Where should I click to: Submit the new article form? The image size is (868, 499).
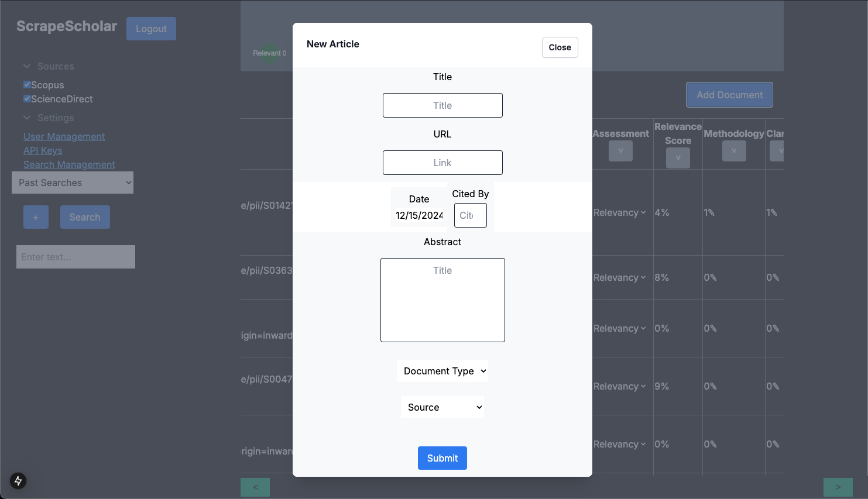pyautogui.click(x=442, y=458)
